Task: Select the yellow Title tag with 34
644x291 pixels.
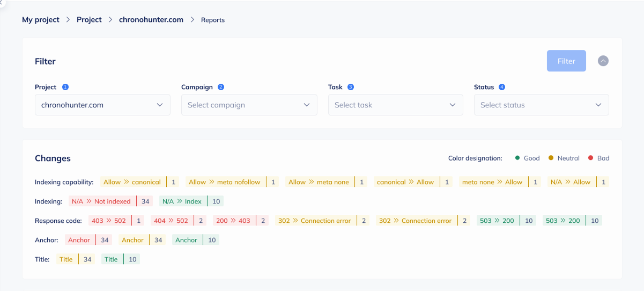Action: click(x=76, y=259)
